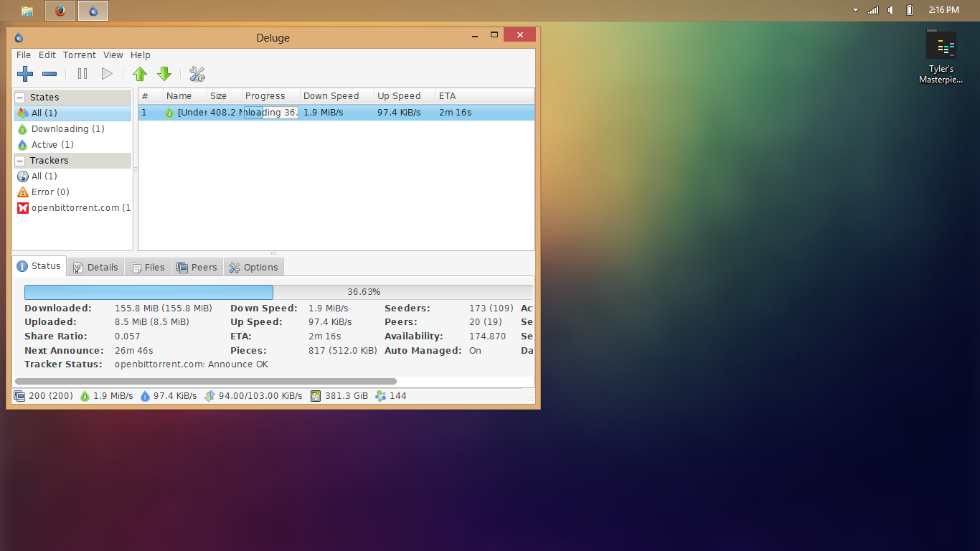Sort by Down Speed column header
Viewport: 980px width, 551px height.
tap(337, 96)
